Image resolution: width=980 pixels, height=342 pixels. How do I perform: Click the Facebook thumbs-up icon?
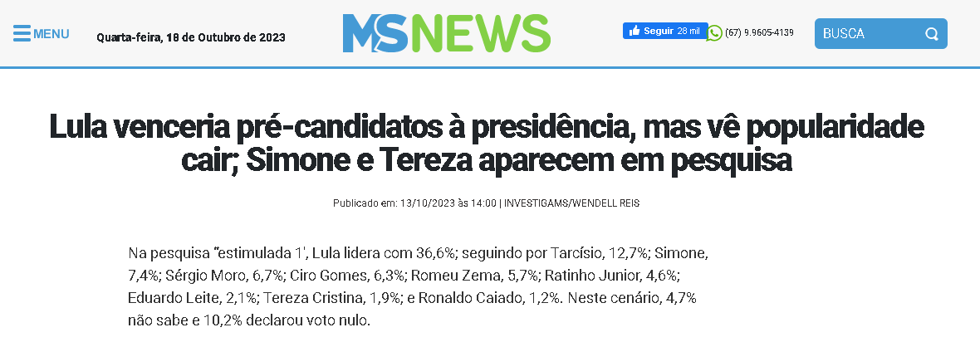click(x=635, y=31)
